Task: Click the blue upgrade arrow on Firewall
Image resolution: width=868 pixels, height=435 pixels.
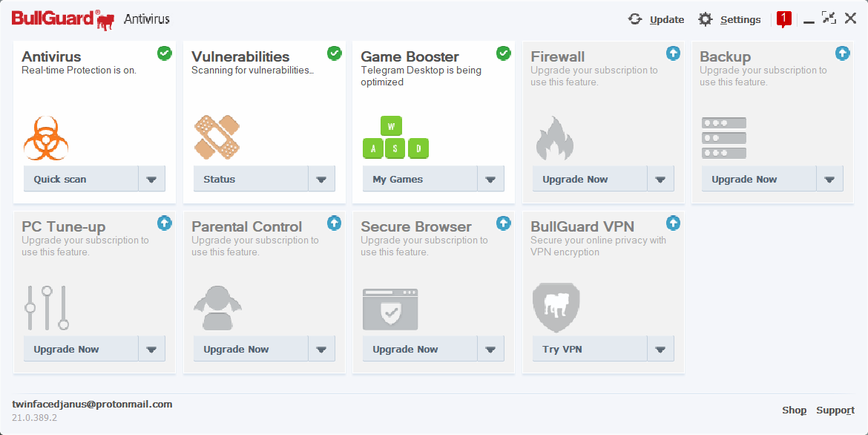Action: point(673,53)
